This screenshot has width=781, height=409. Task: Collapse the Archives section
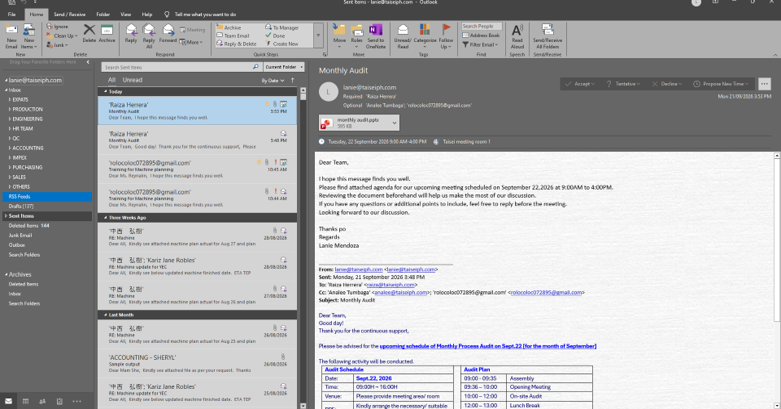click(6, 274)
